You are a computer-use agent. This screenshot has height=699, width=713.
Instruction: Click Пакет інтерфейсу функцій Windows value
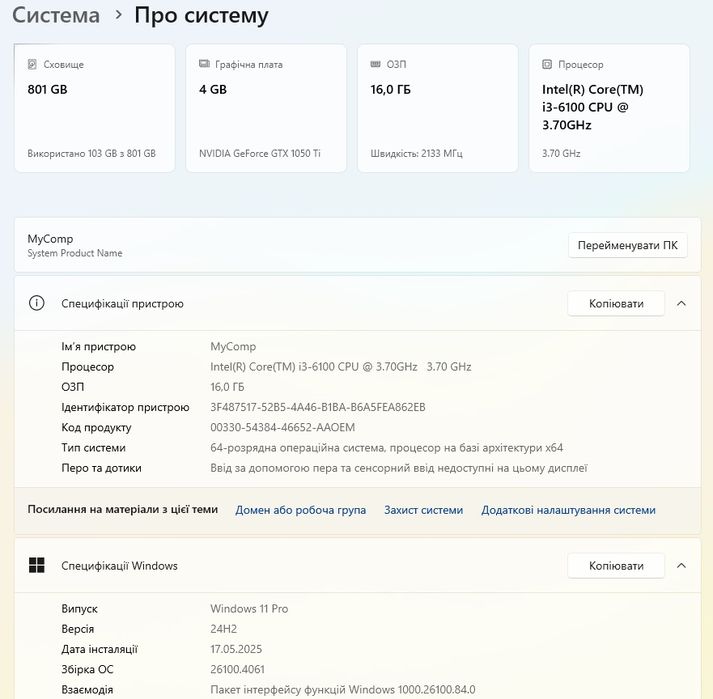click(343, 689)
